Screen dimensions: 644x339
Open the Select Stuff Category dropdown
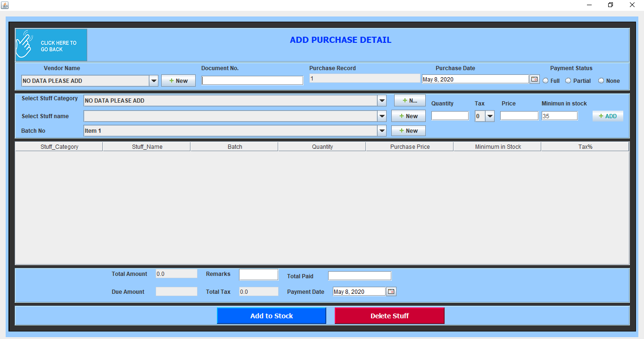(x=382, y=101)
